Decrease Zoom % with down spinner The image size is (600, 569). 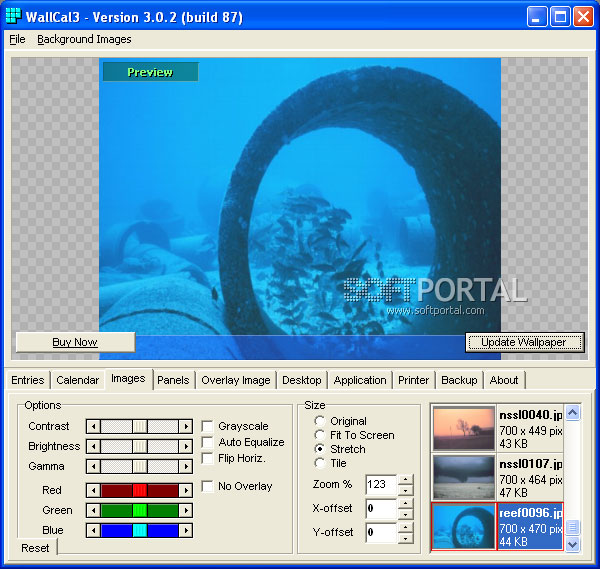click(406, 490)
